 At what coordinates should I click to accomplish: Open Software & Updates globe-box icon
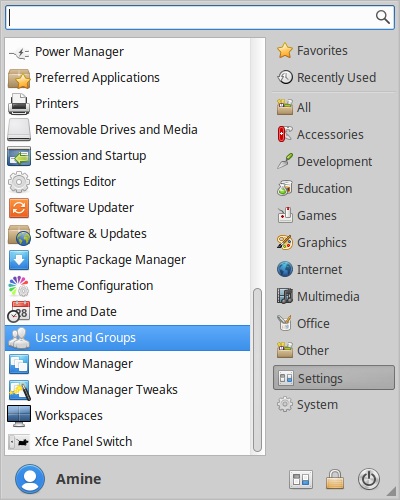pos(19,235)
